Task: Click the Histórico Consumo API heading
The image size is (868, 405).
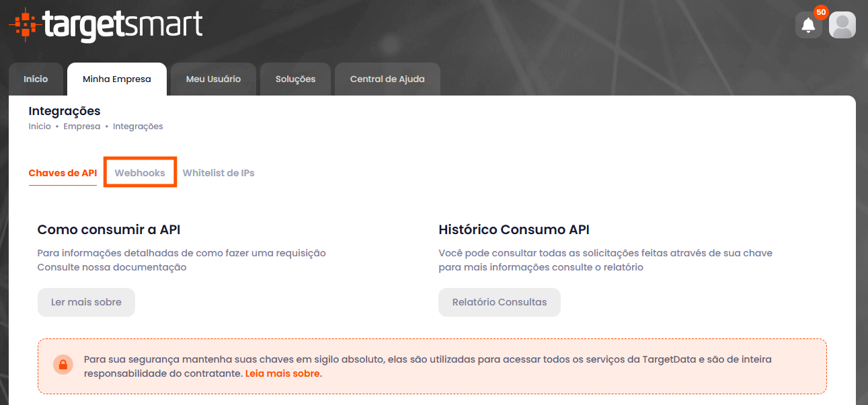Action: click(x=514, y=229)
